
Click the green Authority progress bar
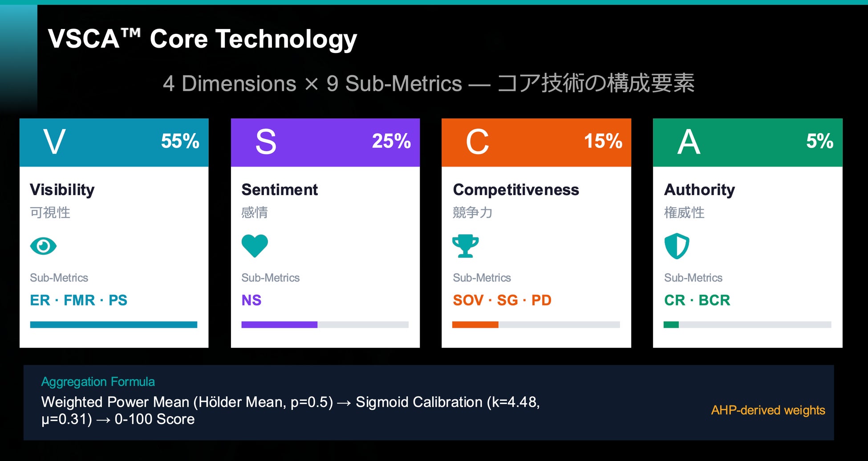[671, 325]
